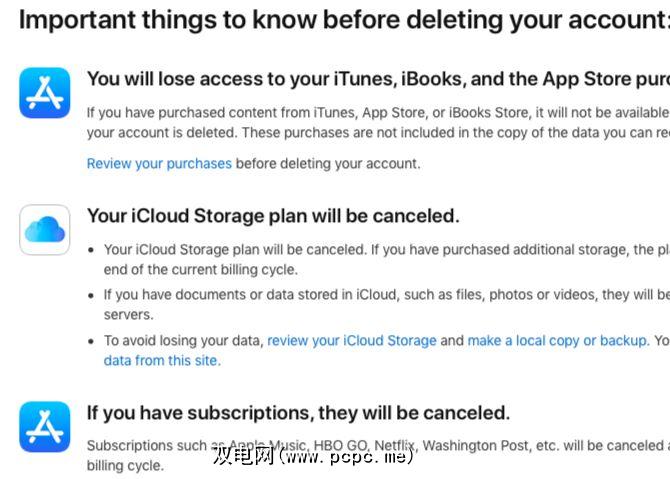Click the "data from this site" link
Screen dimensions: 670x479
pos(162,360)
